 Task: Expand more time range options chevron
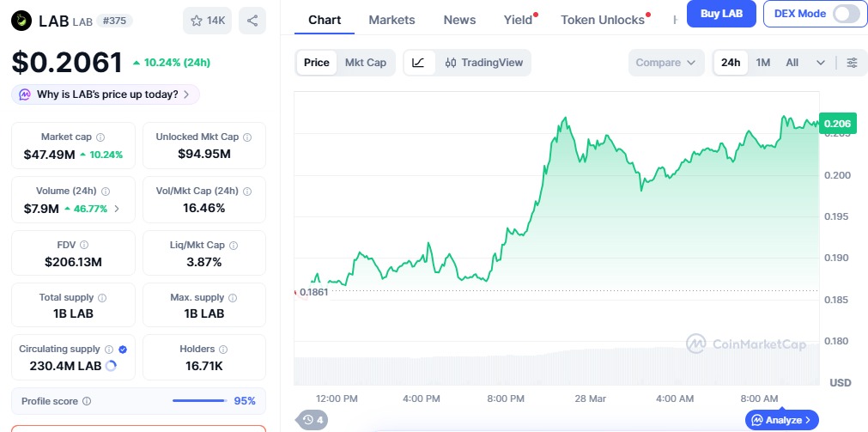[x=821, y=63]
